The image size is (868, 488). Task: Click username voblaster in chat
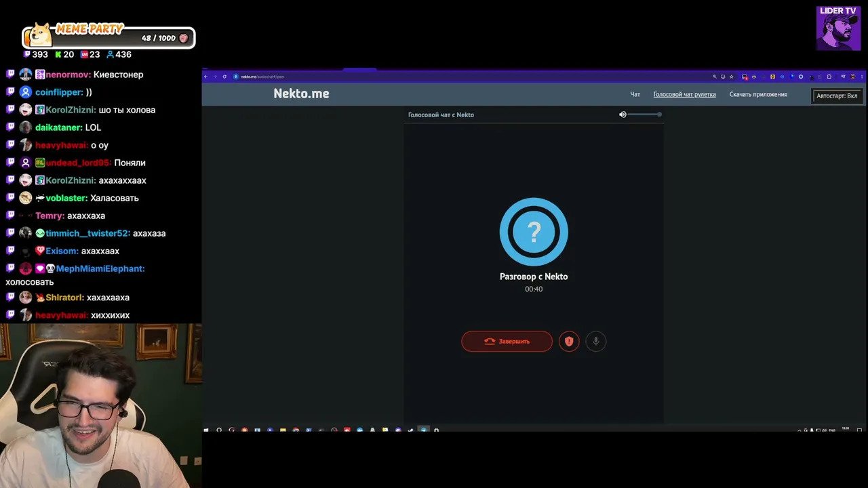(x=66, y=198)
